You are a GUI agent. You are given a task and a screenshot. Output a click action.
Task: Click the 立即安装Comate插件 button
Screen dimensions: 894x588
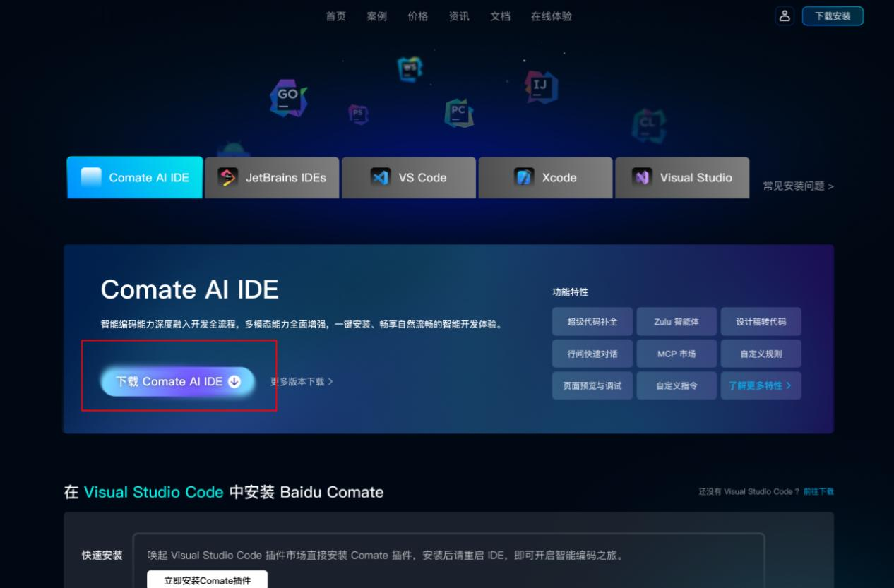207,580
